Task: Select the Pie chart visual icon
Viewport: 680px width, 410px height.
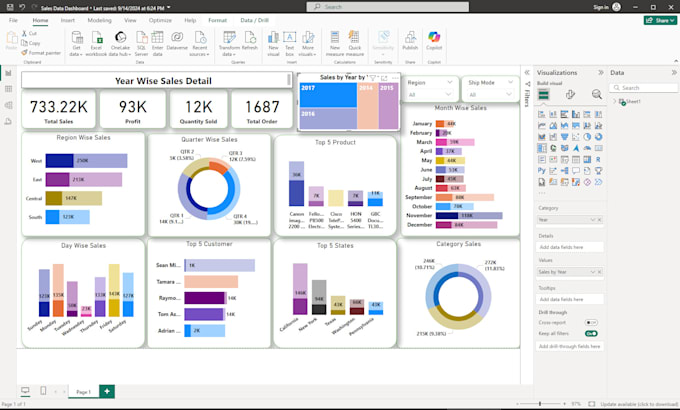Action: tap(587, 137)
